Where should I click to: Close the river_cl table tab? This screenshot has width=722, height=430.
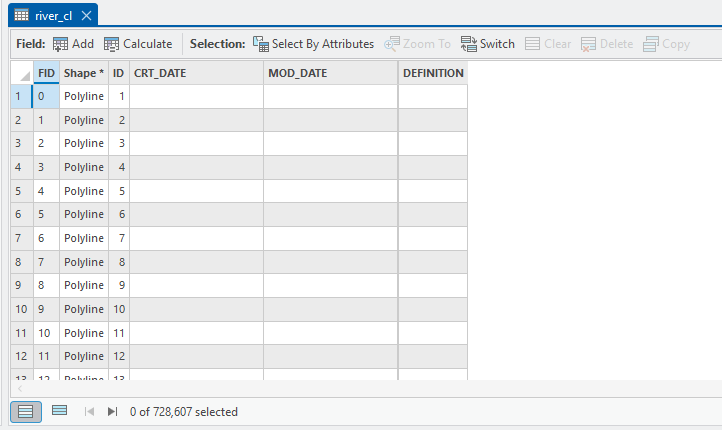coord(86,16)
